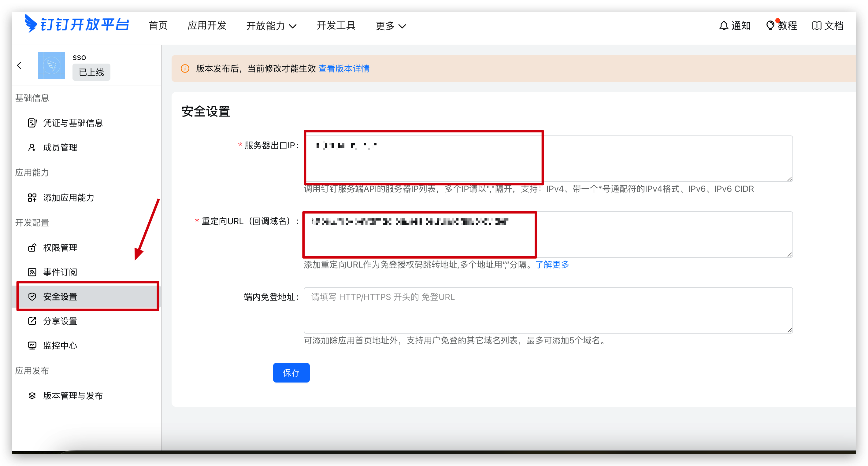Click the DingTalk open platform logo
This screenshot has width=868, height=466.
(x=77, y=24)
